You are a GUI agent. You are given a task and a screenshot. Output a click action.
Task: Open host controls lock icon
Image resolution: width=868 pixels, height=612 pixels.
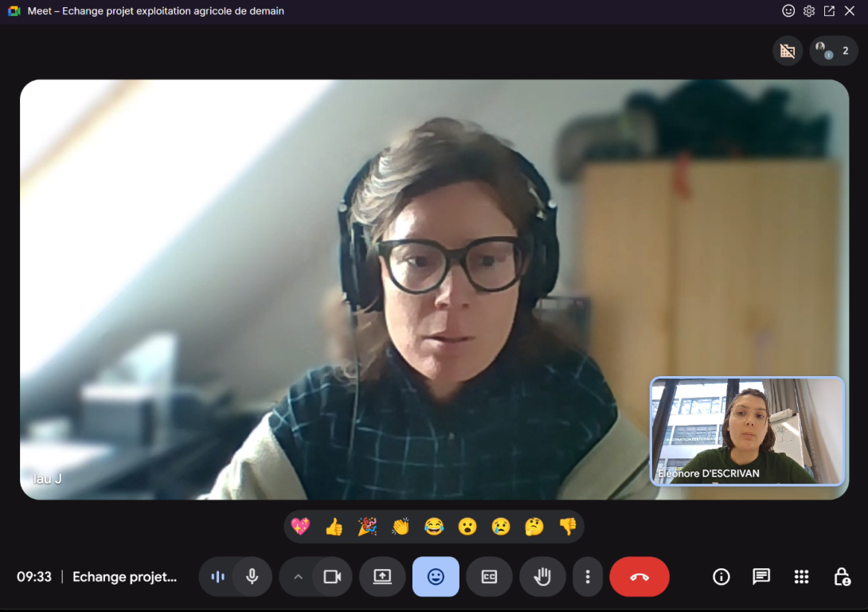coord(842,577)
